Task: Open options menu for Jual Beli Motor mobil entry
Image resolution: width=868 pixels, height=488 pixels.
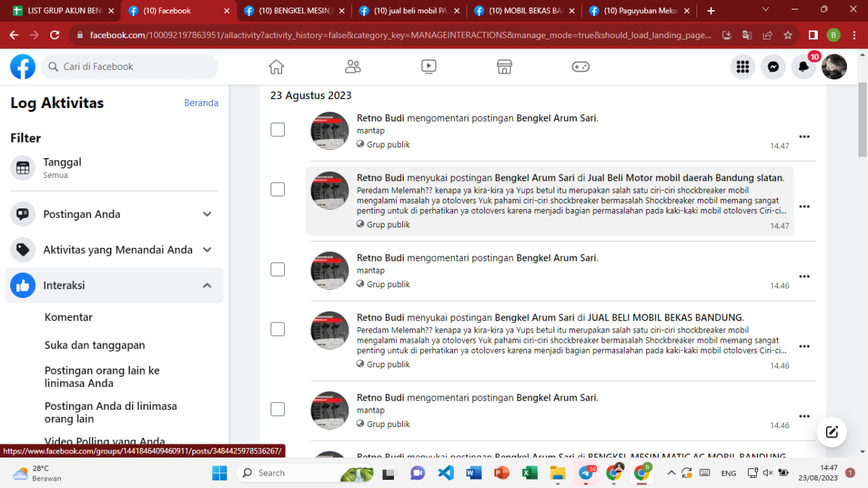Action: (804, 206)
